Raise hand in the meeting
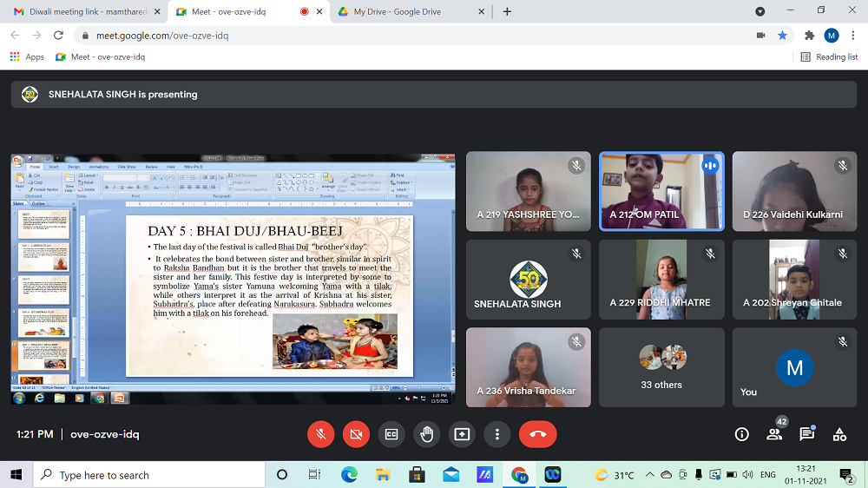This screenshot has height=488, width=868. 426,434
